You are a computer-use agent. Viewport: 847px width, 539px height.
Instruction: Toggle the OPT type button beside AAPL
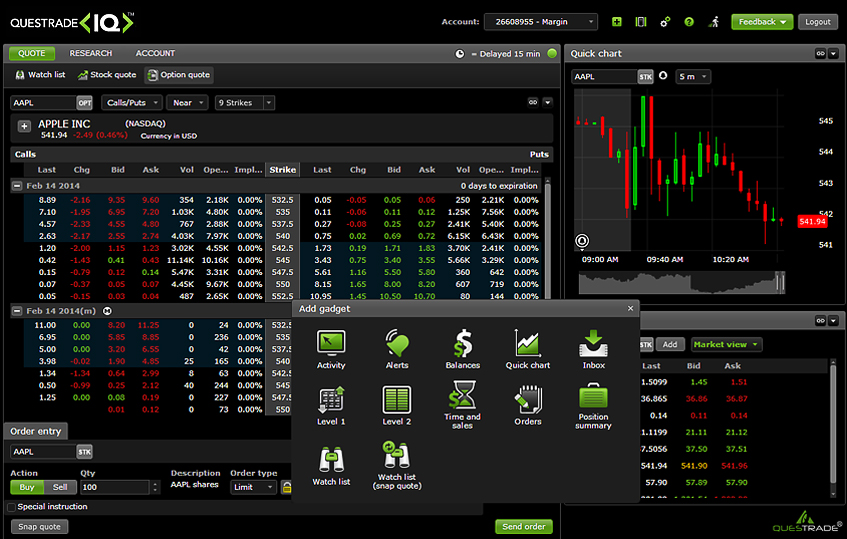(x=85, y=103)
